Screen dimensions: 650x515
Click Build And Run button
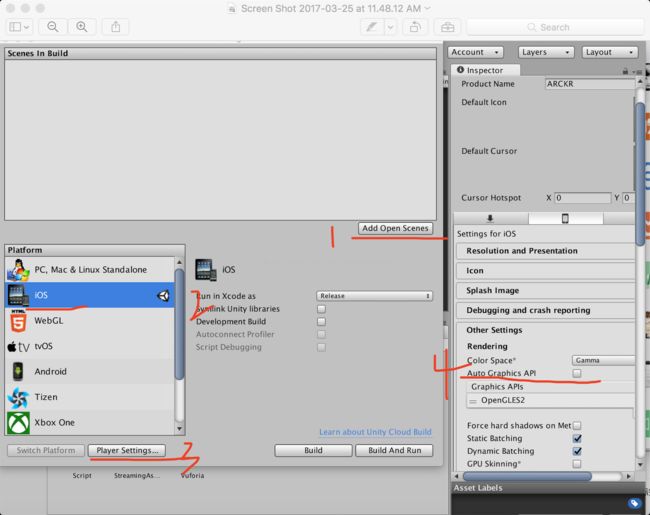coord(394,450)
